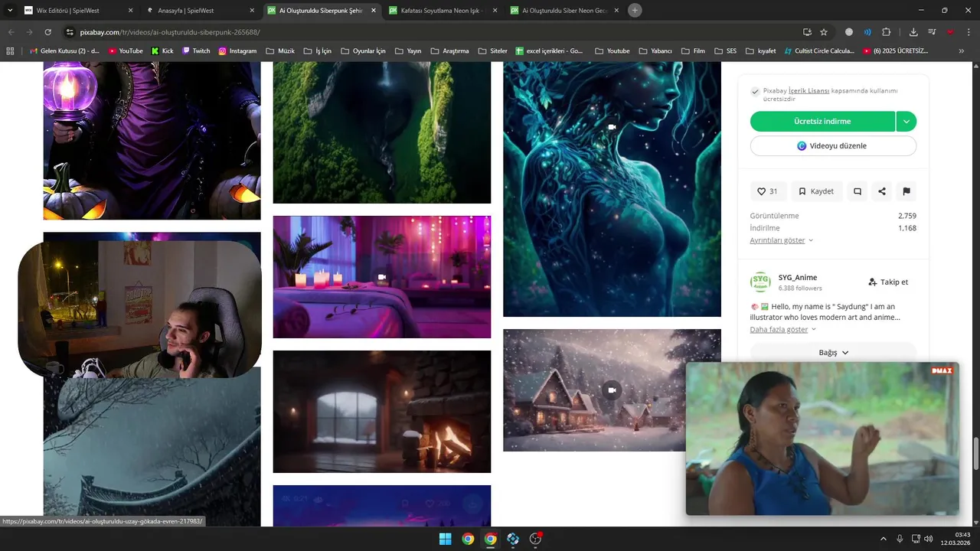Open the Chrome three-dot menu
The height and width of the screenshot is (551, 980).
(969, 32)
